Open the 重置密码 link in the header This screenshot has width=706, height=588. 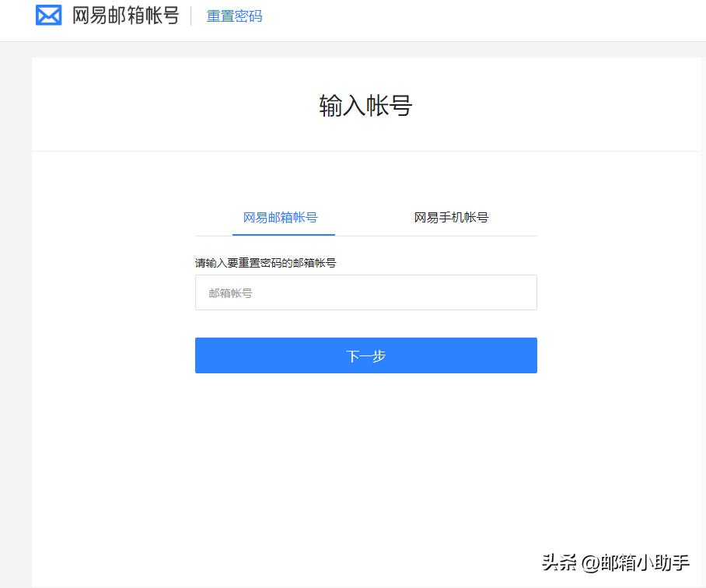point(234,15)
